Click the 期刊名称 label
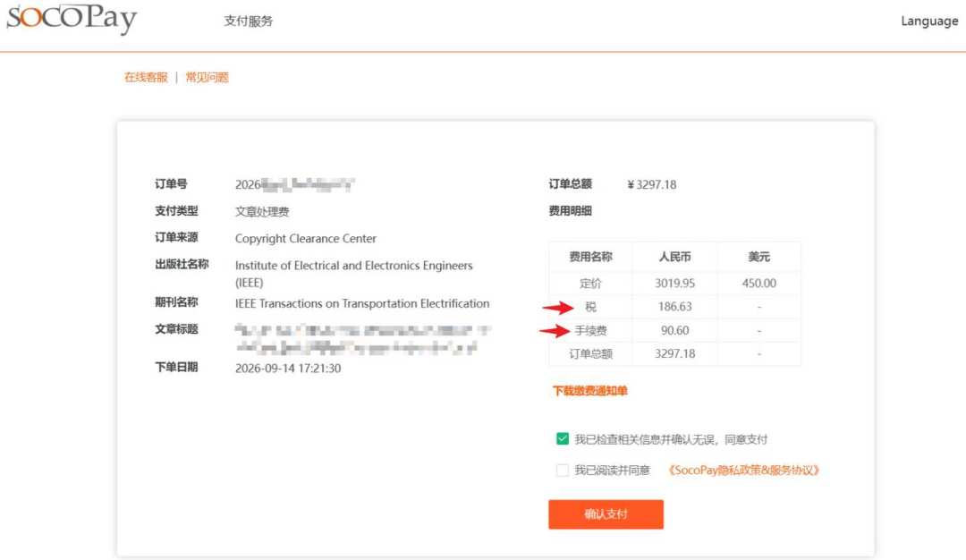Image resolution: width=966 pixels, height=560 pixels. [176, 301]
